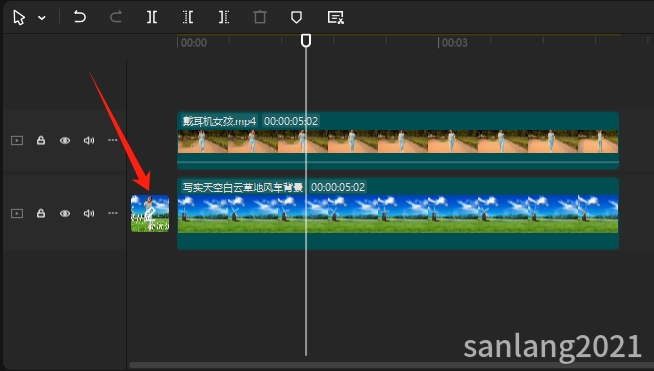
Task: Select the arrow pointer tool
Action: 19,18
